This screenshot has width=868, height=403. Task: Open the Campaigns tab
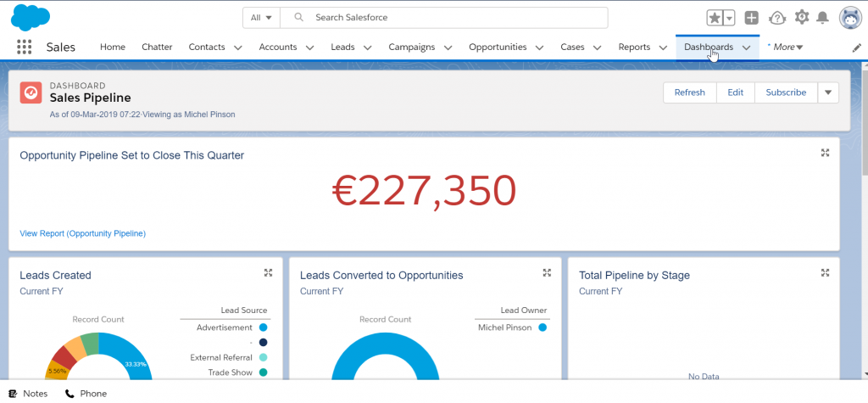411,48
